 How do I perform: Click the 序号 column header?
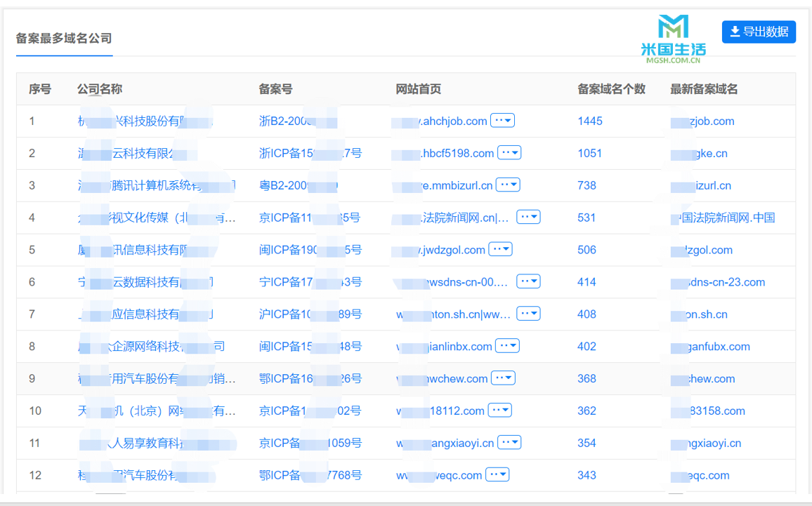[40, 89]
